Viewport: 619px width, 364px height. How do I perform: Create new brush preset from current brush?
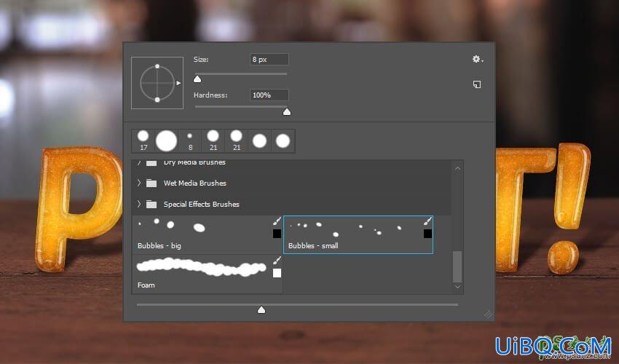(x=477, y=84)
